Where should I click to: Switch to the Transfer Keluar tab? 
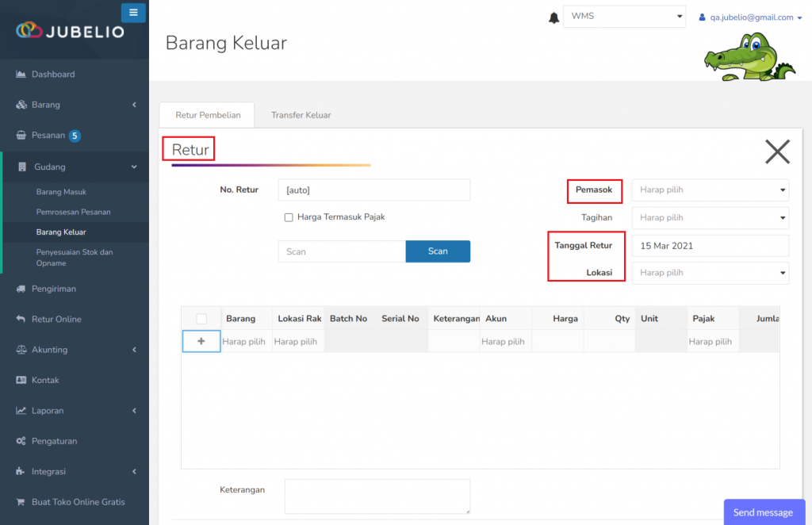[x=301, y=115]
